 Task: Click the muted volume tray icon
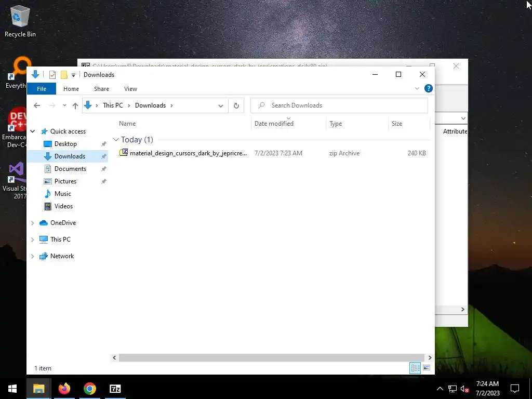pos(464,389)
